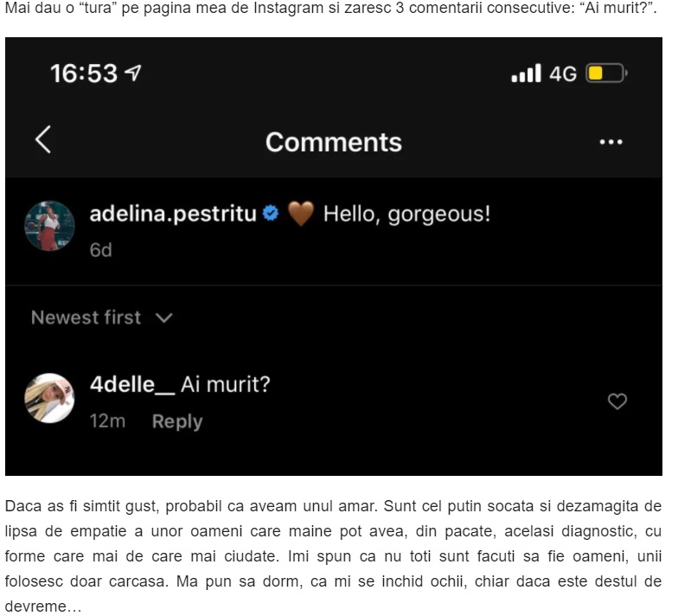Click the 12m comment timestamp
This screenshot has width=678, height=616.
tap(107, 421)
